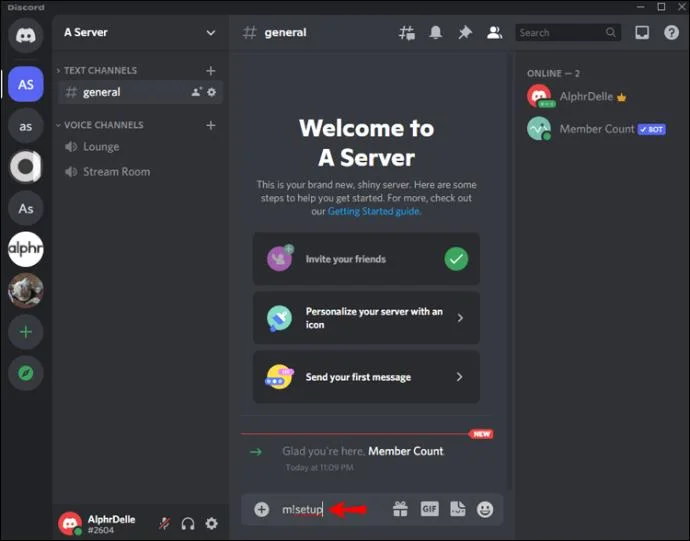Create a new text channel
690x541 pixels.
coord(211,70)
